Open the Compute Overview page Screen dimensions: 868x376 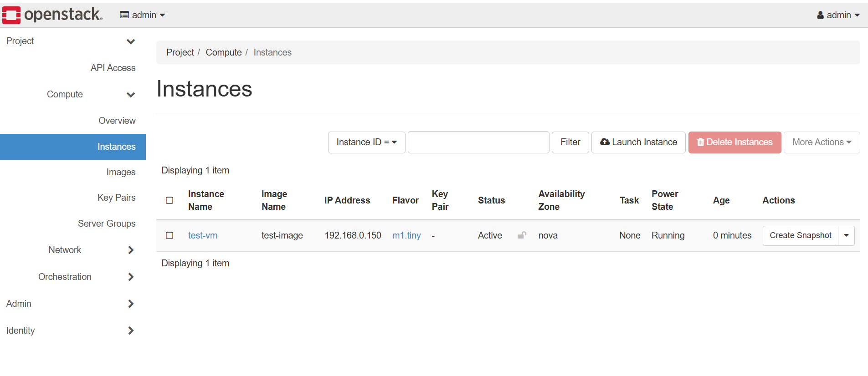(117, 121)
